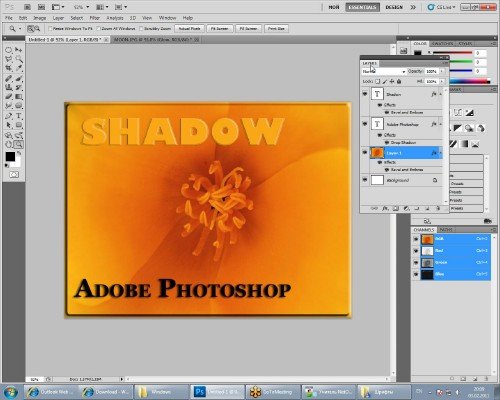Screen dimensions: 500x400
Task: Hide the Shadow text layer
Action: (365, 94)
